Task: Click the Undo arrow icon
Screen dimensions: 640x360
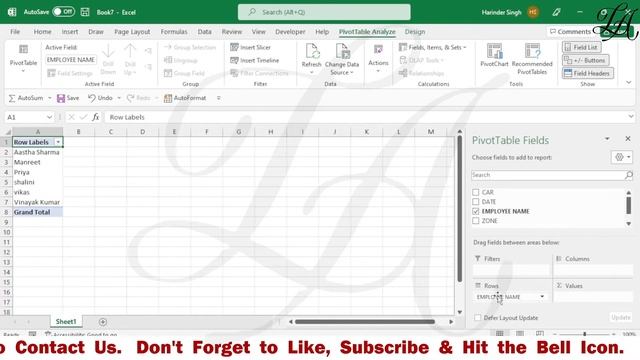Action: click(x=92, y=98)
